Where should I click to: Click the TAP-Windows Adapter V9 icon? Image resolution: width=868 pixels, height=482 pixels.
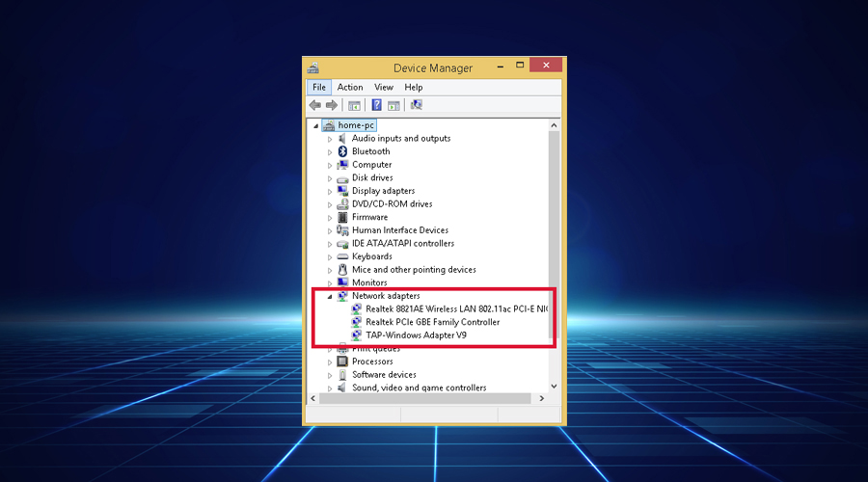pos(357,335)
